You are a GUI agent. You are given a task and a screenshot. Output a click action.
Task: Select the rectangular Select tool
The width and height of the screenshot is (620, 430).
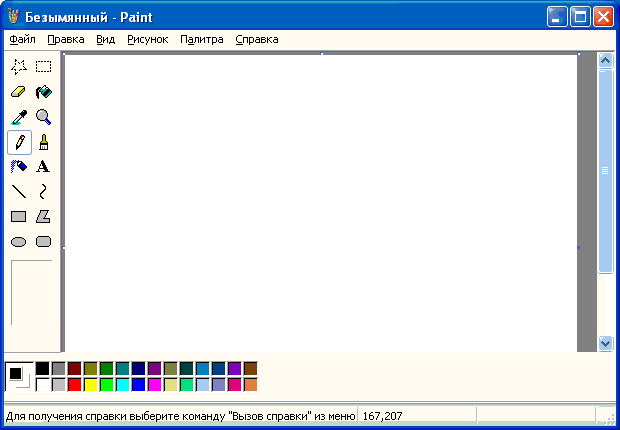click(x=43, y=66)
